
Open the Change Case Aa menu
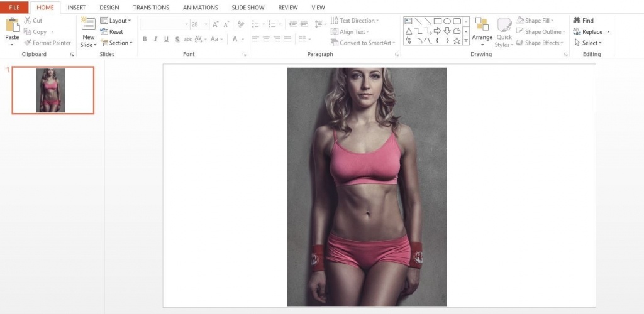[216, 40]
